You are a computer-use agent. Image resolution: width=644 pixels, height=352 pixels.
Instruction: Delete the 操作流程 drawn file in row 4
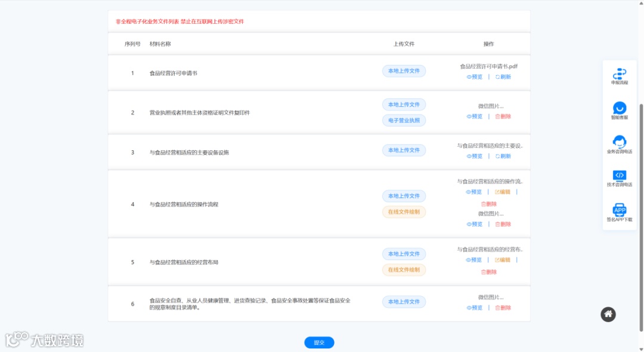489,203
